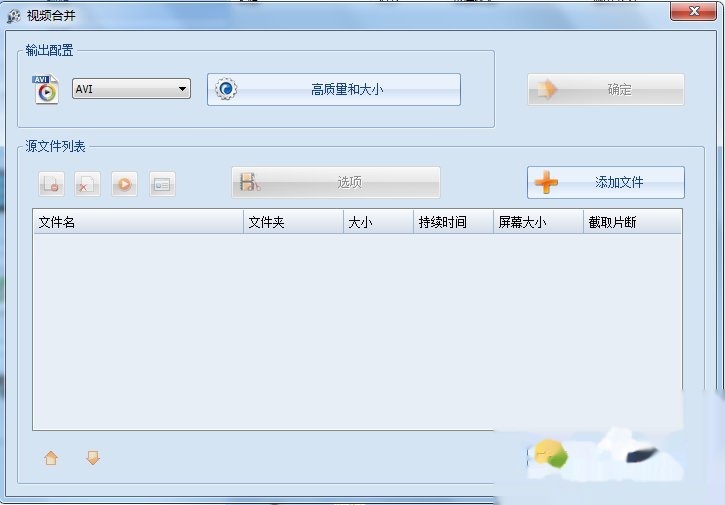Screen dimensions: 725x505
Task: Click the 大小 column header
Action: click(x=377, y=222)
